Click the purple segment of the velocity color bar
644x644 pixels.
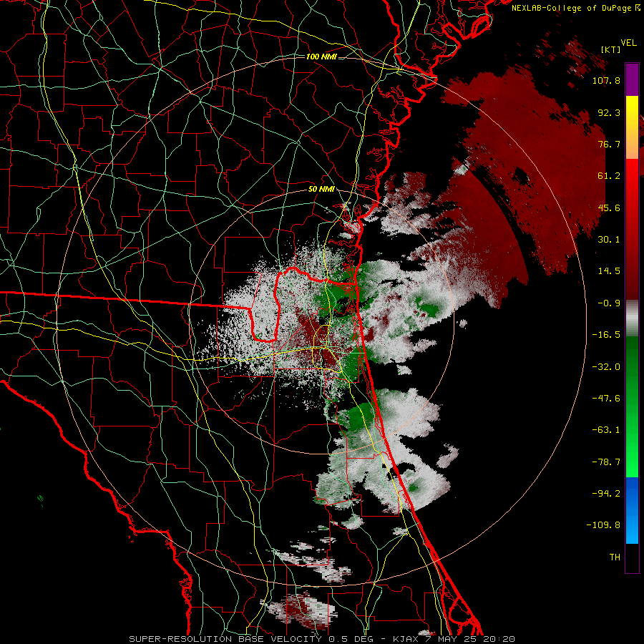(632, 79)
